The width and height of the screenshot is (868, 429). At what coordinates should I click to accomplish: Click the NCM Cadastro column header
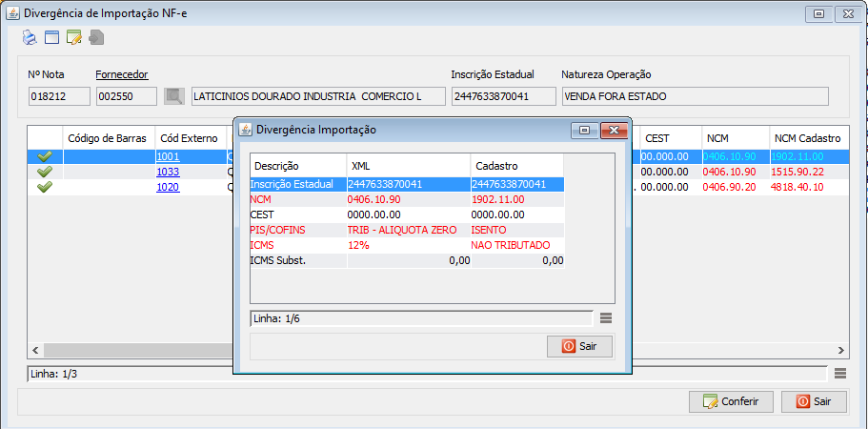pyautogui.click(x=806, y=138)
